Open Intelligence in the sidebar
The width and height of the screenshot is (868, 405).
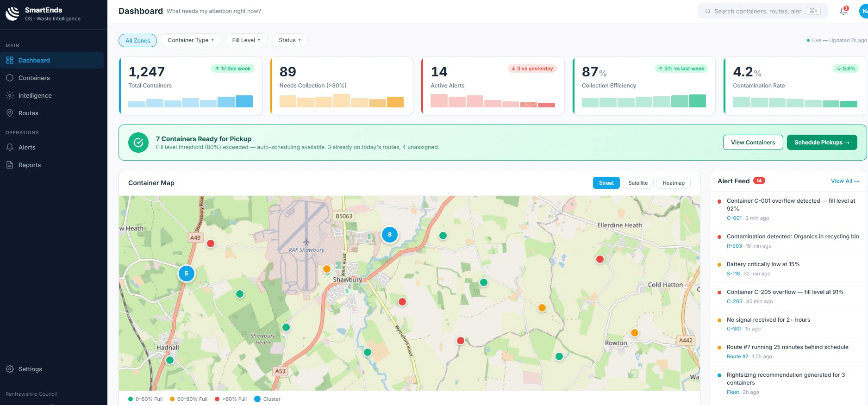(52, 95)
